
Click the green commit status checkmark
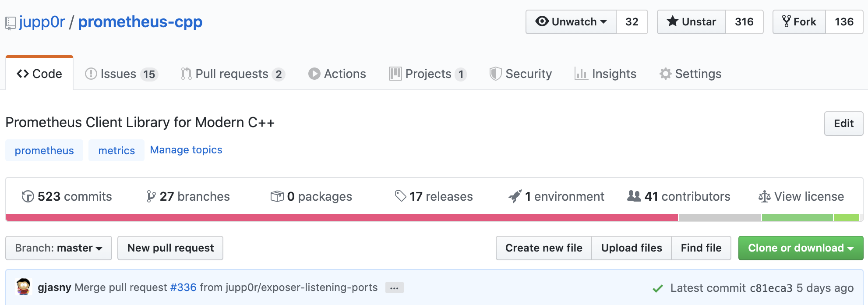(x=657, y=288)
